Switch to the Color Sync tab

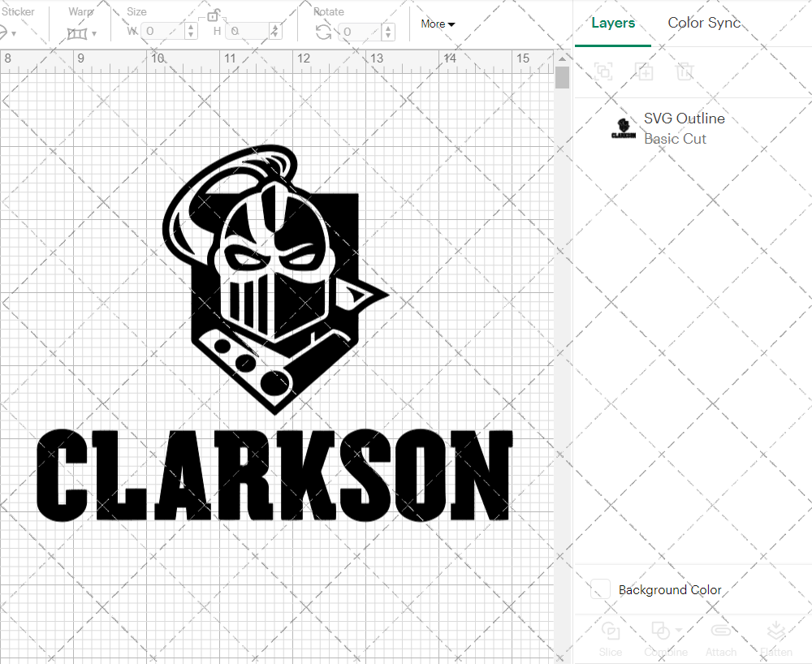pos(704,23)
